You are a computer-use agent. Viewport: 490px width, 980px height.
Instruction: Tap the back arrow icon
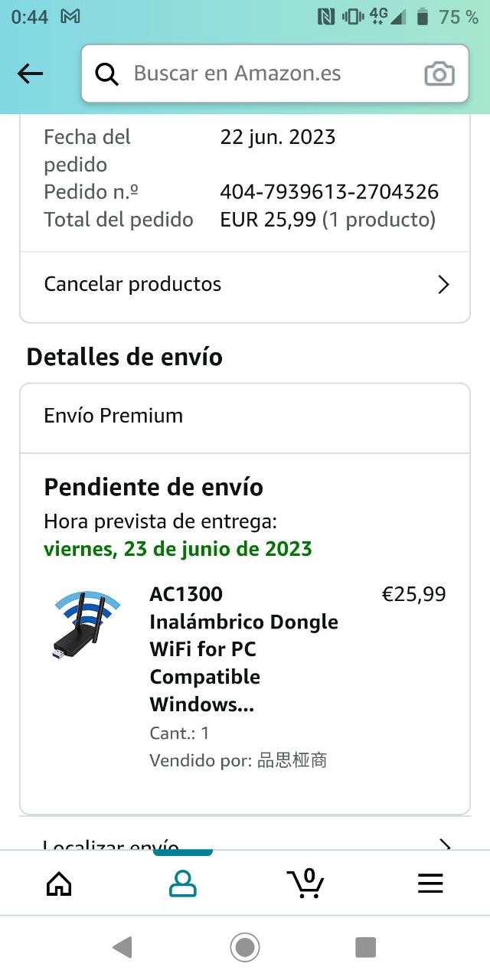click(31, 73)
